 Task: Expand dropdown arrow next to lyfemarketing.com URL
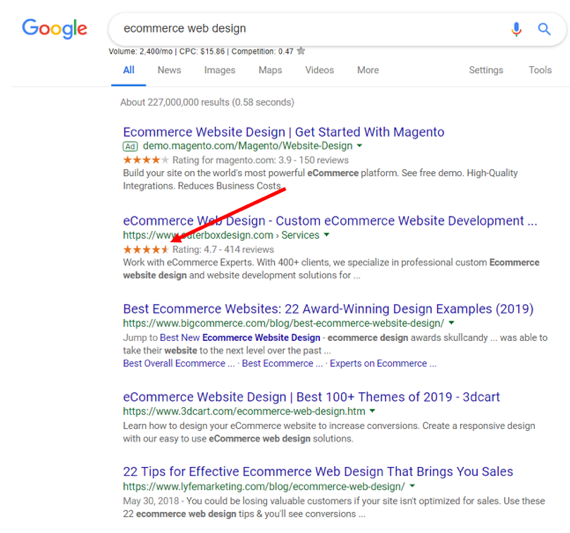coord(412,486)
